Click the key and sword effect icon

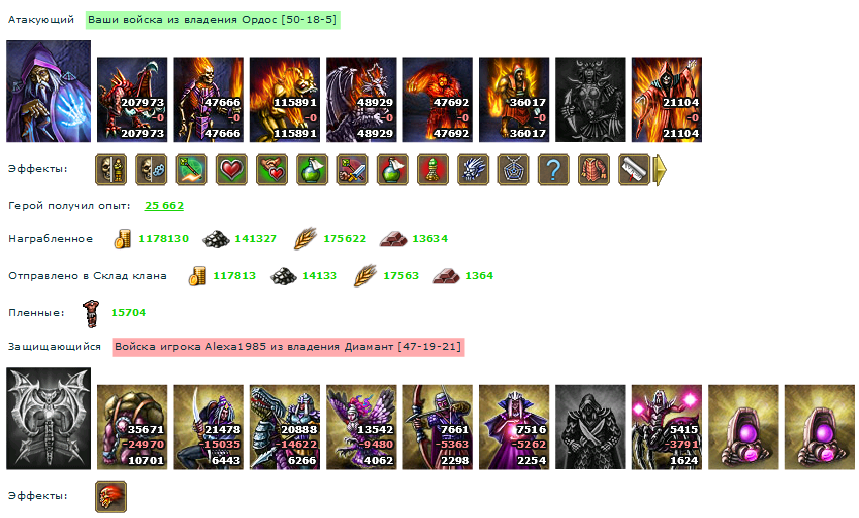point(352,169)
